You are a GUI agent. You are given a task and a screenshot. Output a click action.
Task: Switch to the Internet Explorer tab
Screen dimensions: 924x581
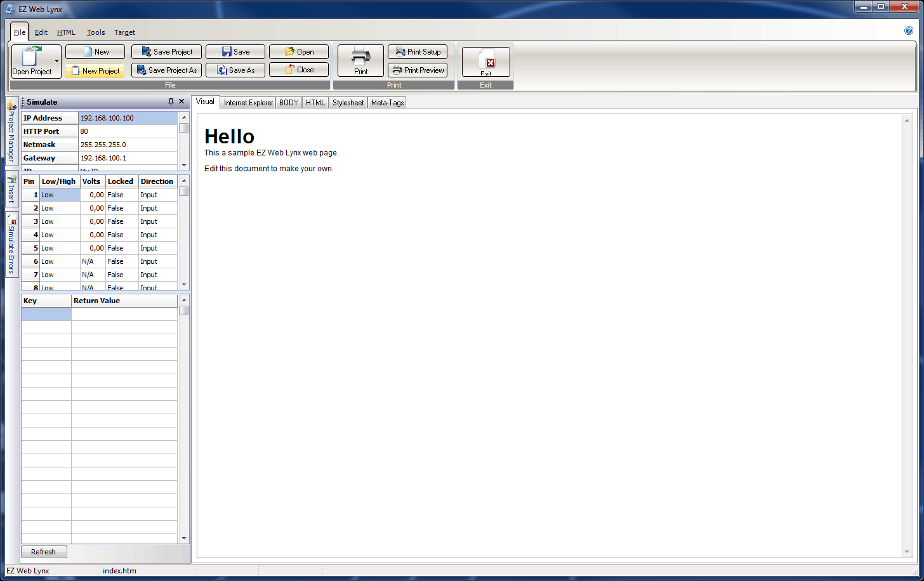pyautogui.click(x=248, y=103)
